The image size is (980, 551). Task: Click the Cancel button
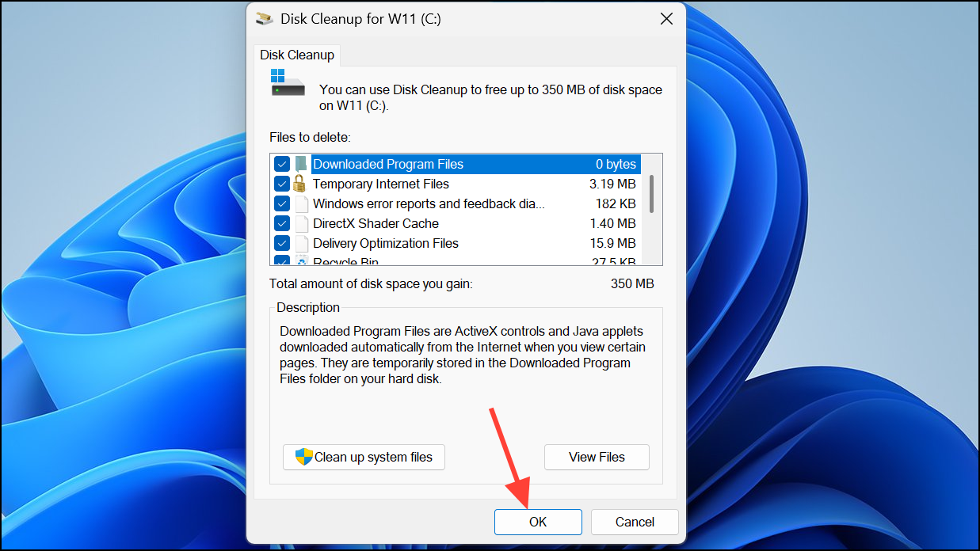click(634, 522)
